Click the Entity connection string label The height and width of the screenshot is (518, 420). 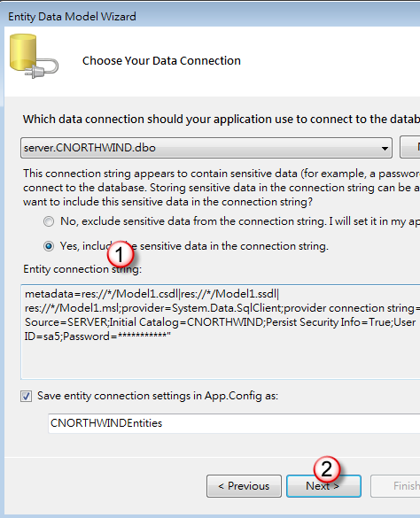[82, 269]
